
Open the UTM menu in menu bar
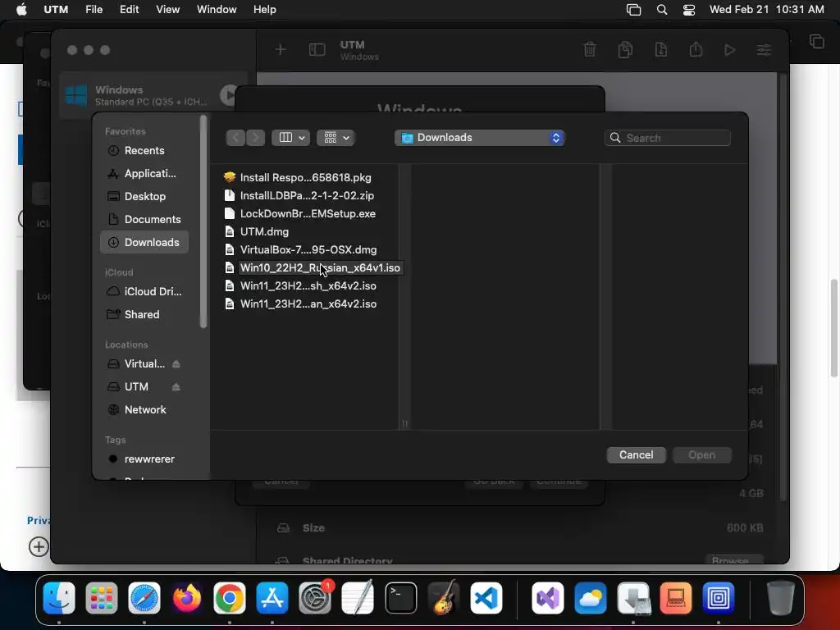point(56,10)
